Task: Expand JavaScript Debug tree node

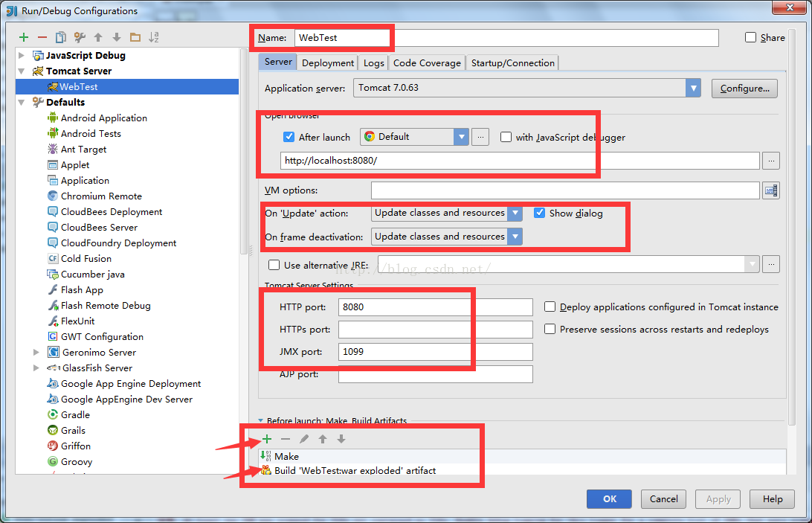Action: point(22,55)
